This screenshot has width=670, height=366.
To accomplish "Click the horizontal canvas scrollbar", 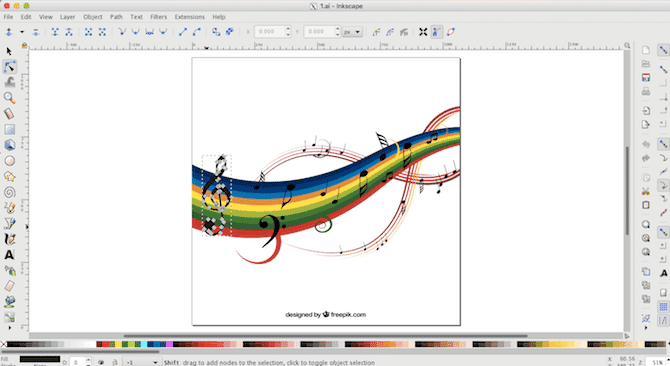I will tap(326, 336).
